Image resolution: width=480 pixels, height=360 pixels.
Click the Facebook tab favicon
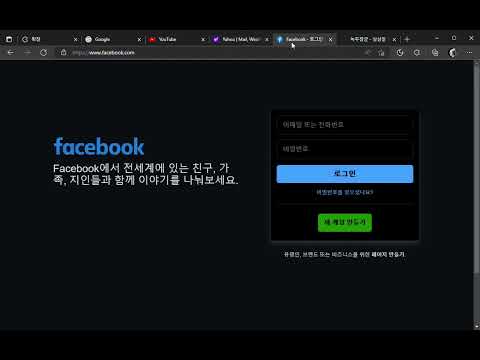pos(280,39)
